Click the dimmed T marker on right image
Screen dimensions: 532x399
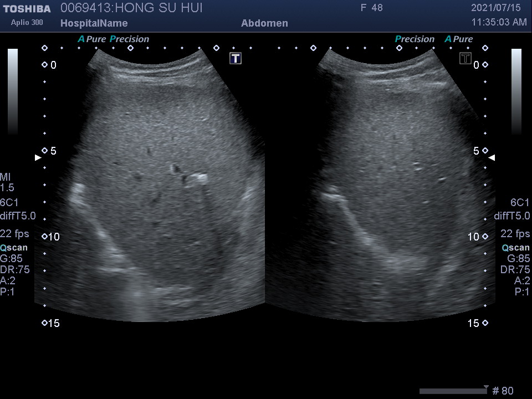tap(465, 58)
